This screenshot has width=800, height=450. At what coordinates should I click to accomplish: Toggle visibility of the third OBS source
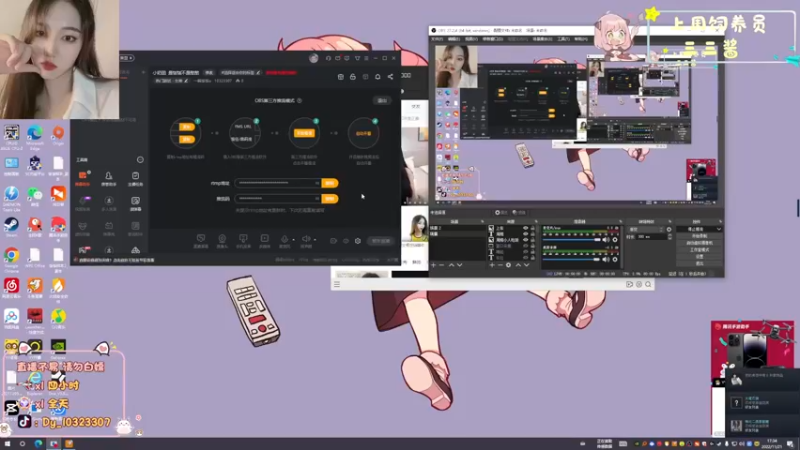[526, 240]
